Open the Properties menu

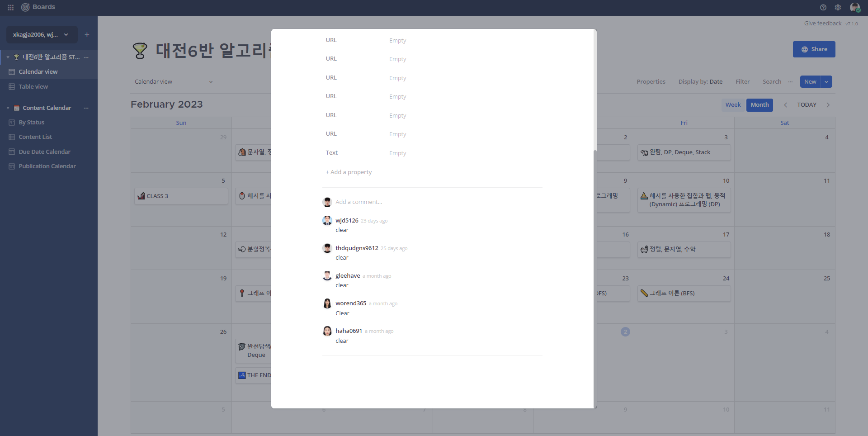coord(651,82)
